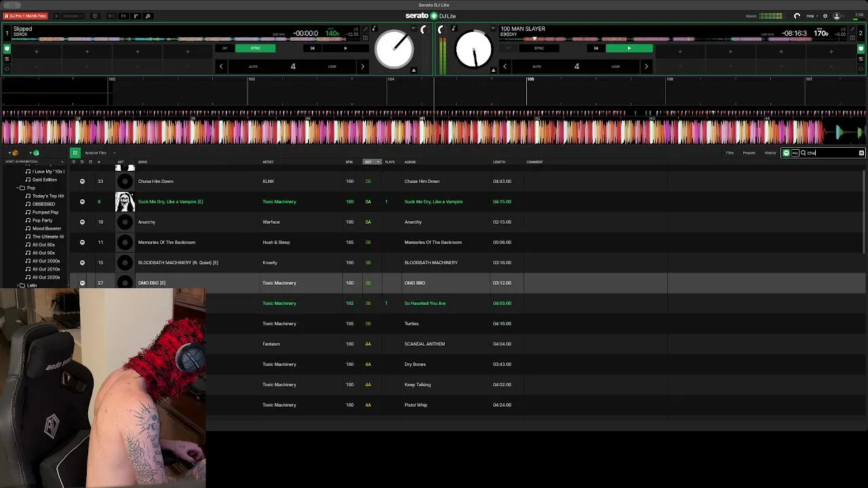868x488 pixels.
Task: Add first cue point on deck 2
Action: 679,52
